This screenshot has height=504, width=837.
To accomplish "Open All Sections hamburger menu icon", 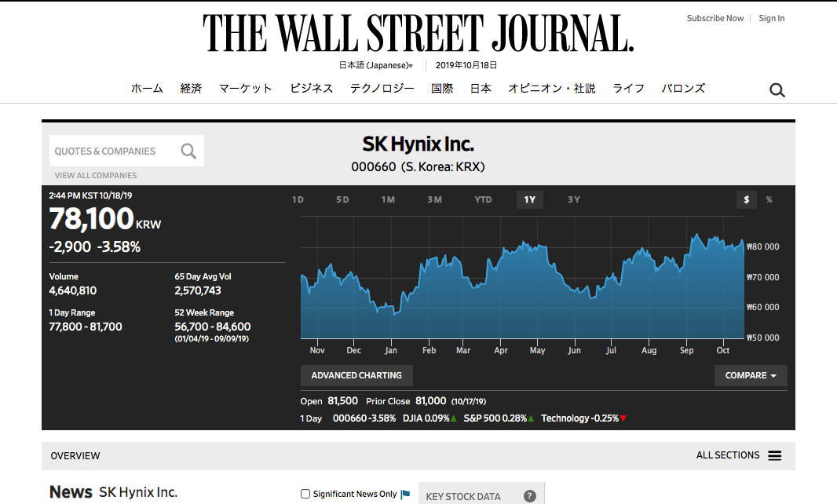I will coord(775,455).
